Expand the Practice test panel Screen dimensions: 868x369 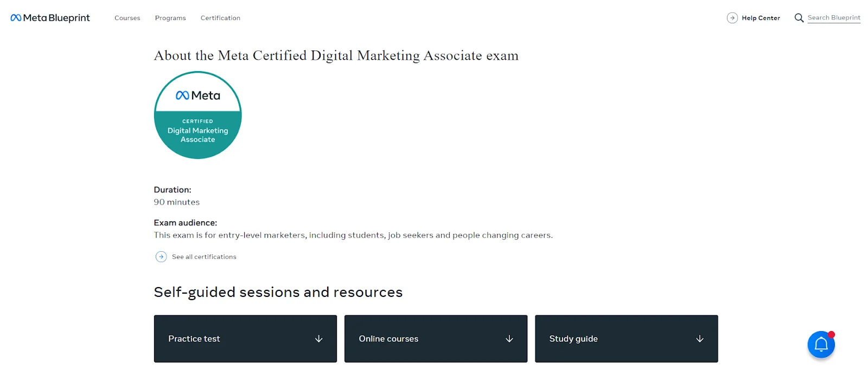[245, 339]
